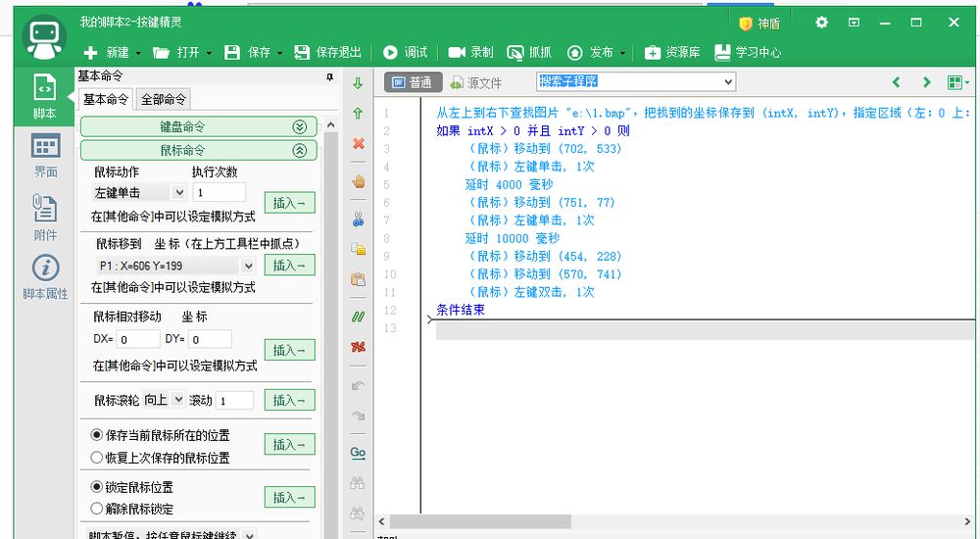Click the undo arrow icon
The image size is (980, 539).
click(358, 385)
